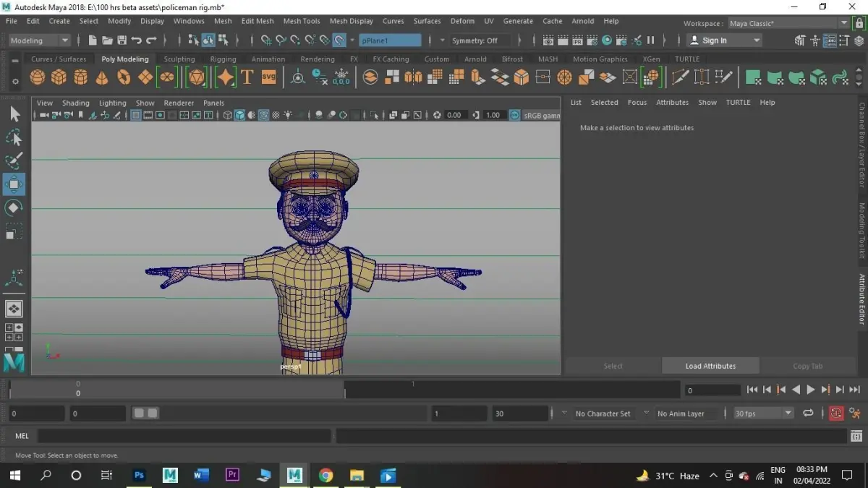This screenshot has height=488, width=868.
Task: Select the polygon Type text tool
Action: click(247, 77)
